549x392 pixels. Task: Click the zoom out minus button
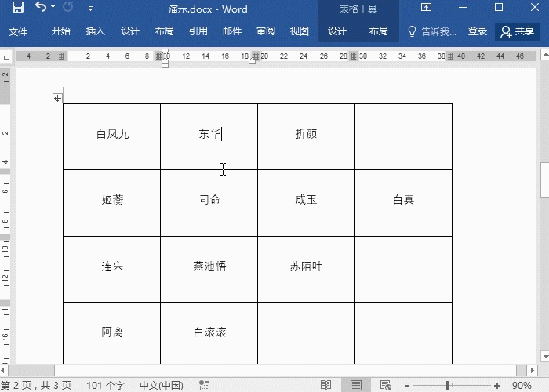pyautogui.click(x=407, y=386)
